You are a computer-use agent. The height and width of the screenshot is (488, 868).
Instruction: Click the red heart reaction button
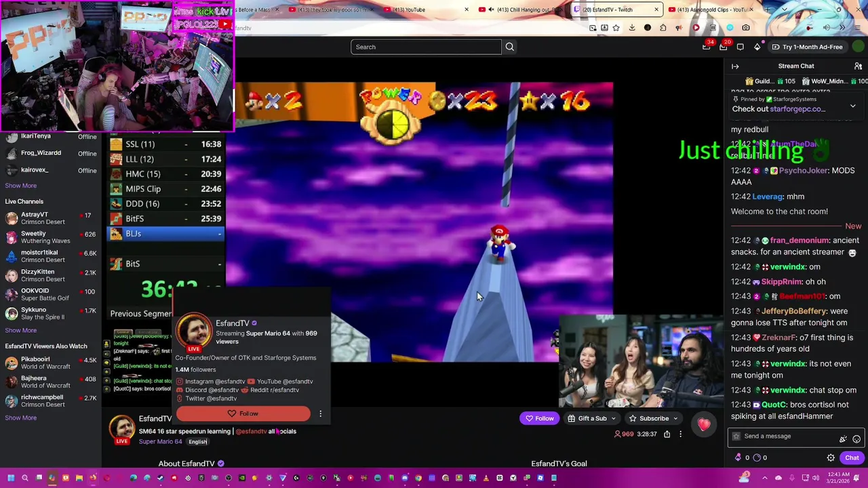point(704,425)
